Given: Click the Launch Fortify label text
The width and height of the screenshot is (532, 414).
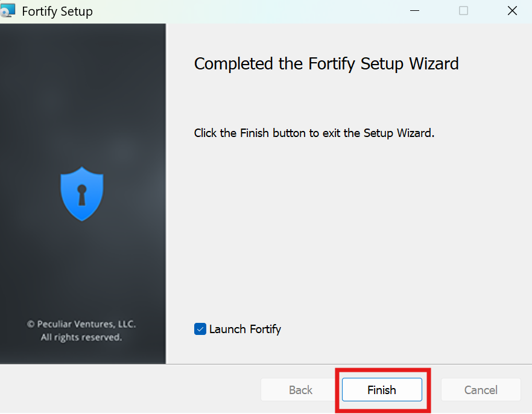Looking at the screenshot, I should [x=245, y=329].
